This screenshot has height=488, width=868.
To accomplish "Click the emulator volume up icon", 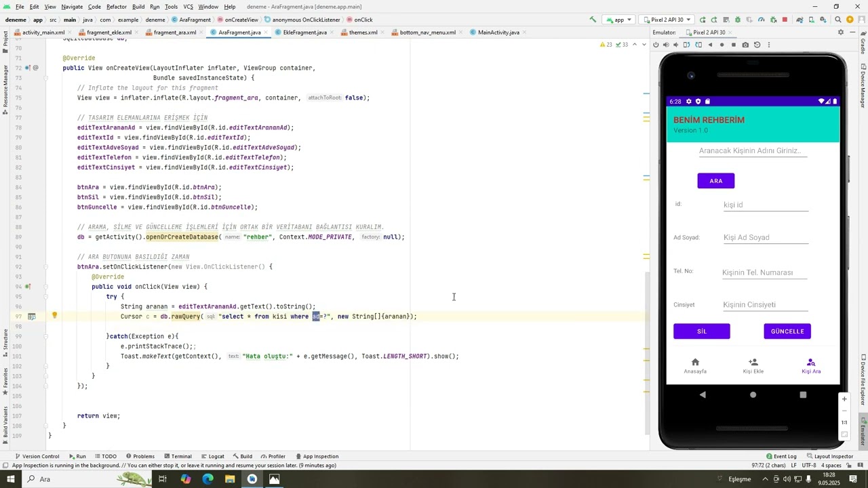I will click(x=666, y=45).
